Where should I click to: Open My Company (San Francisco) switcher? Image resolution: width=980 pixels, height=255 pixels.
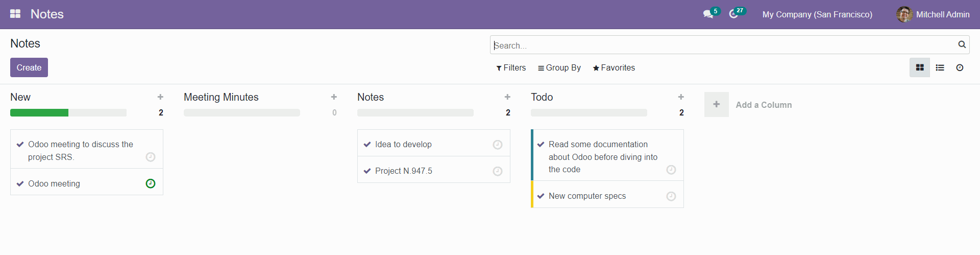tap(817, 14)
